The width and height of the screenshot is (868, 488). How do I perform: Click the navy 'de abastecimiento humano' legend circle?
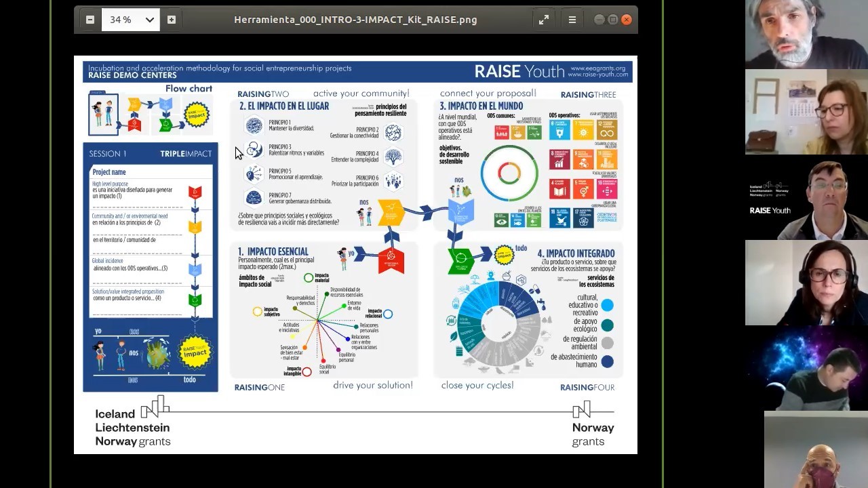[607, 362]
